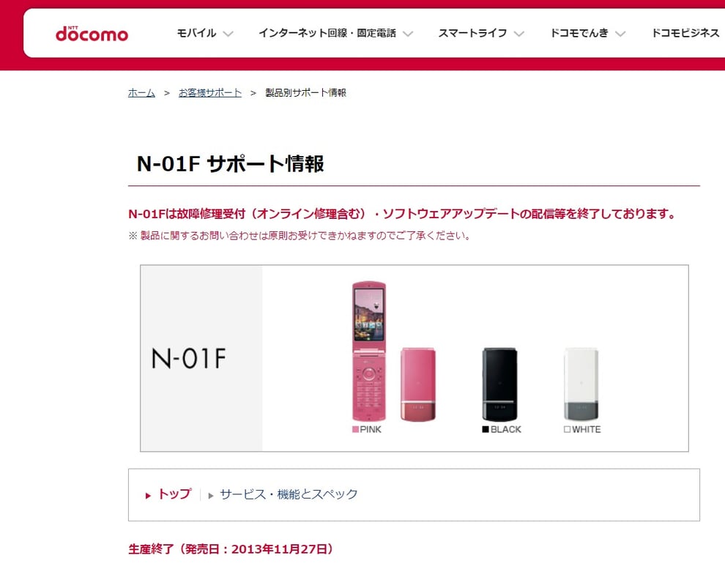Select the black phone image
Screen dimensions: 725x588
pyautogui.click(x=500, y=384)
